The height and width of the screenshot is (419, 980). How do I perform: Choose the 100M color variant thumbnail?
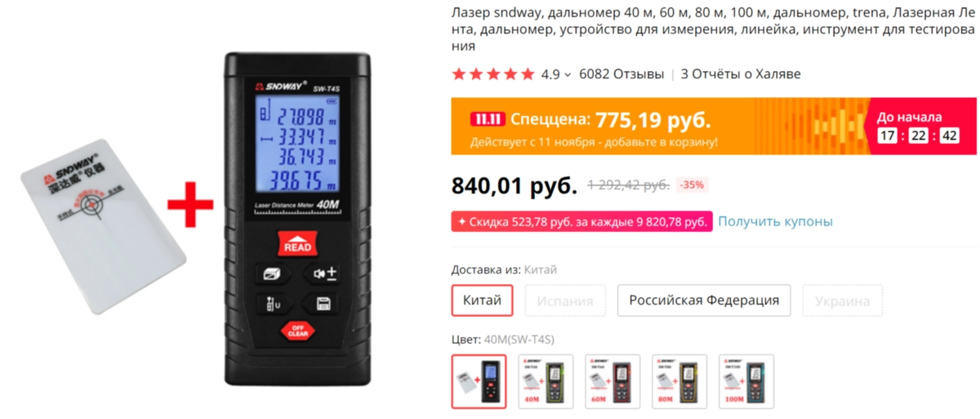coord(746,381)
